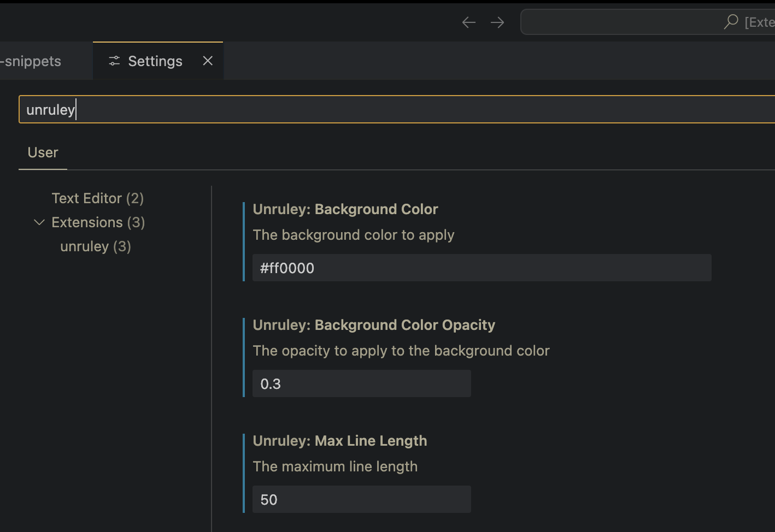
Task: Edit the Max Line Length field 50
Action: 362,499
